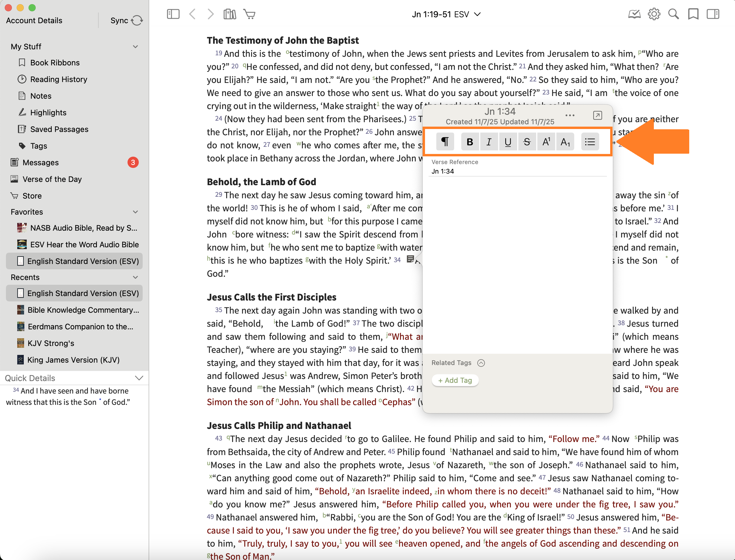The height and width of the screenshot is (560, 735).
Task: Open Messages in the sidebar
Action: 40,163
